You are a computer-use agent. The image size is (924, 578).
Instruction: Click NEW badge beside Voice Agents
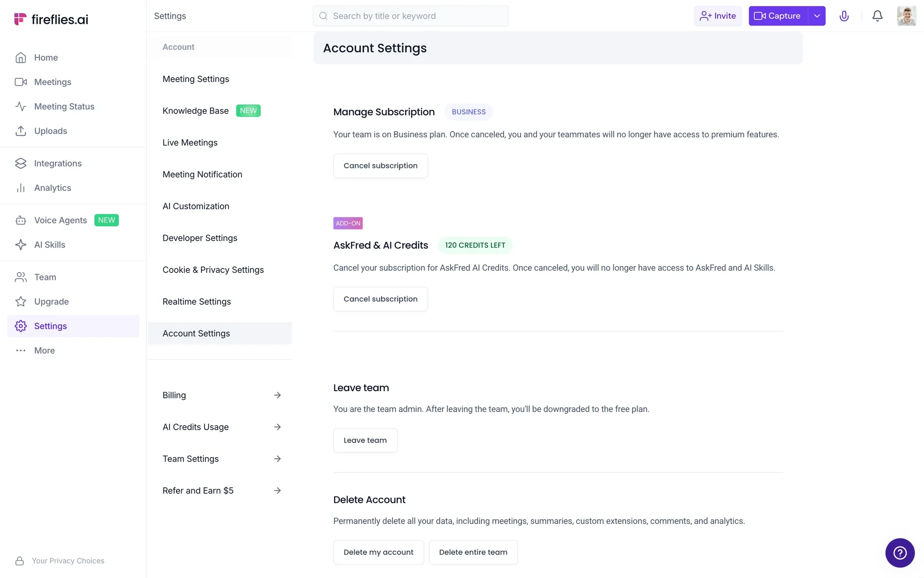click(x=106, y=220)
